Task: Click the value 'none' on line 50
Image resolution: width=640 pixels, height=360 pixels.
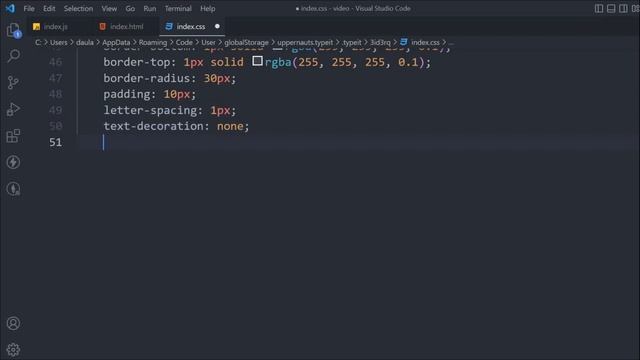Action: click(230, 126)
